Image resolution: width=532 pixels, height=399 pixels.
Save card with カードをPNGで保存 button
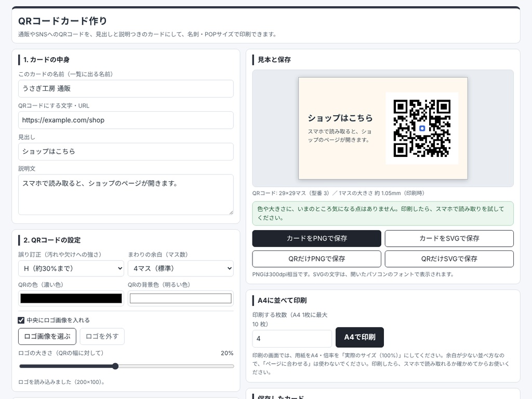tap(316, 238)
